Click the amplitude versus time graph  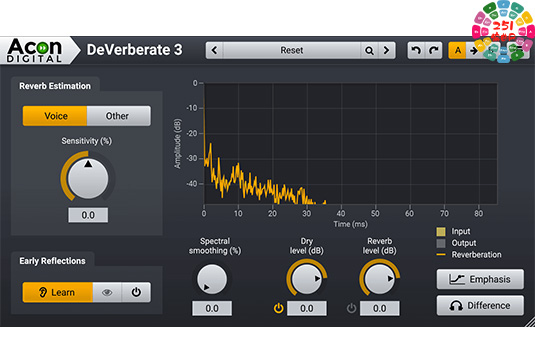[x=350, y=143]
